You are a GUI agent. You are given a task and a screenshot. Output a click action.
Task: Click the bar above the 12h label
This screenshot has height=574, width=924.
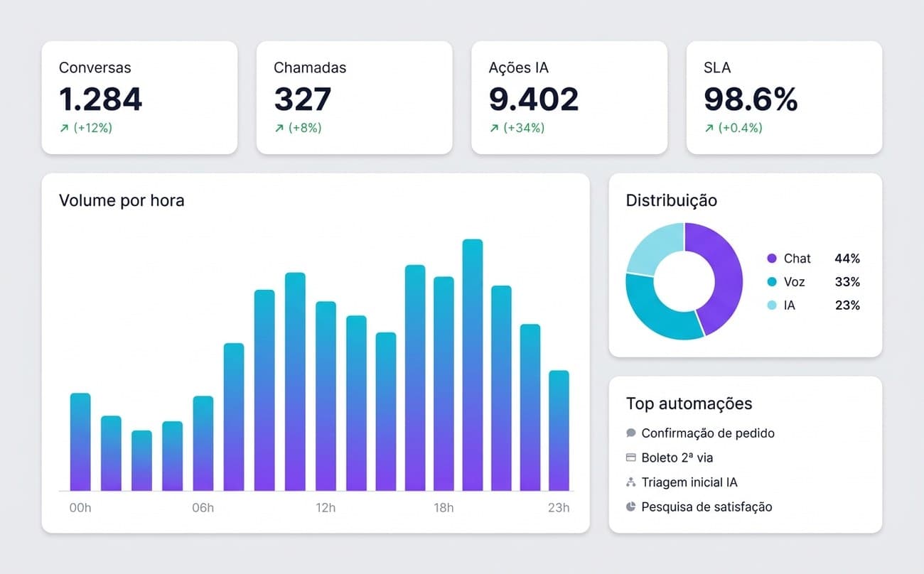click(x=326, y=396)
